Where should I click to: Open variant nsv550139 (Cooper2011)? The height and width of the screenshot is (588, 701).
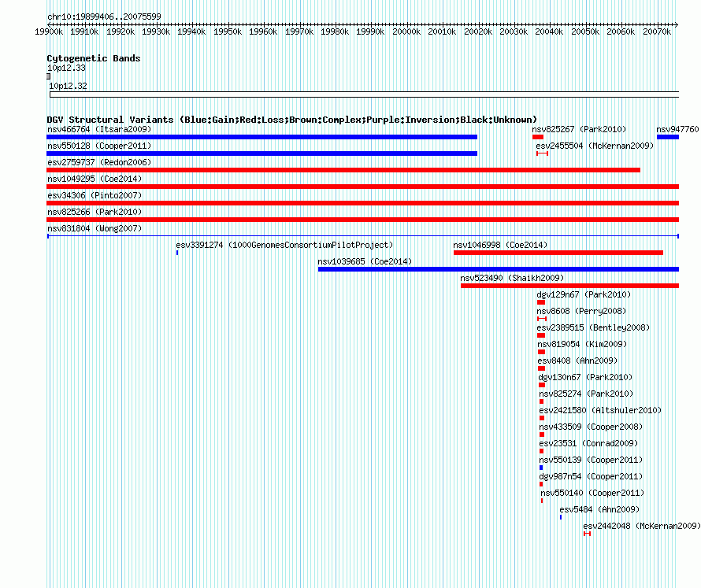coord(591,460)
